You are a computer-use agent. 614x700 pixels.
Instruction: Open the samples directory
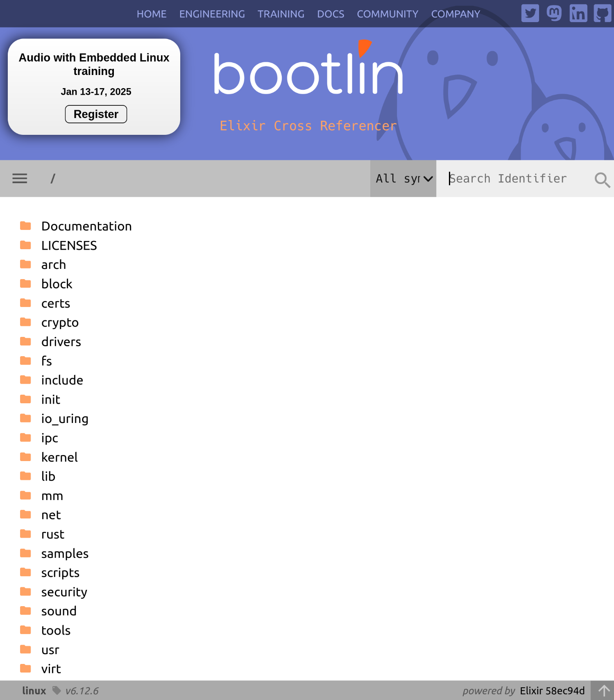pos(65,553)
